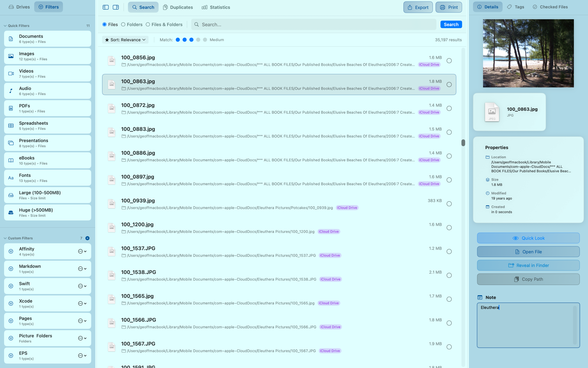Image resolution: width=588 pixels, height=368 pixels.
Task: Open the Affinity filter options menu
Action: [x=82, y=251]
